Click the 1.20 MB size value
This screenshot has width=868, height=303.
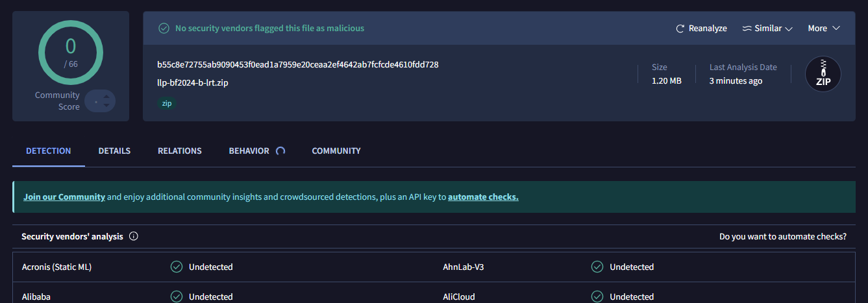click(x=667, y=81)
